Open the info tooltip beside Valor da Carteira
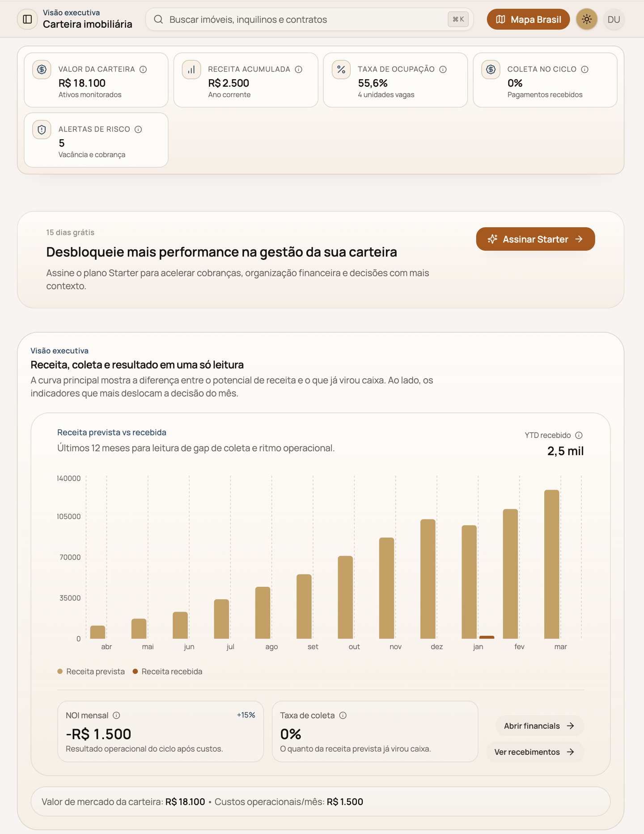 (x=143, y=69)
